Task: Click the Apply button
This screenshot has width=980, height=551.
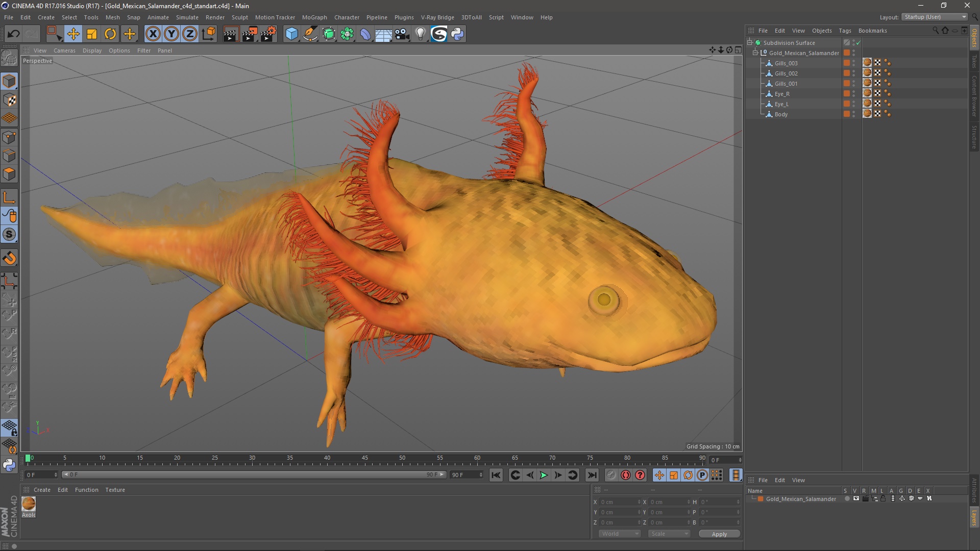Action: (719, 534)
